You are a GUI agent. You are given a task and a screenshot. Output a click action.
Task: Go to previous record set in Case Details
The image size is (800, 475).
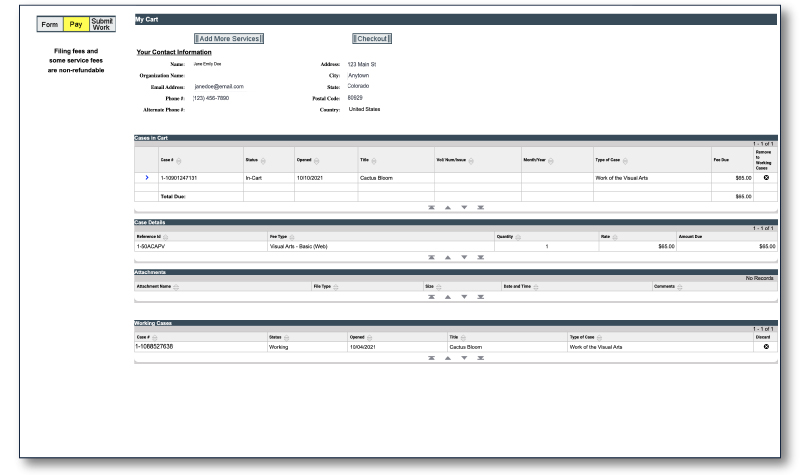click(446, 255)
